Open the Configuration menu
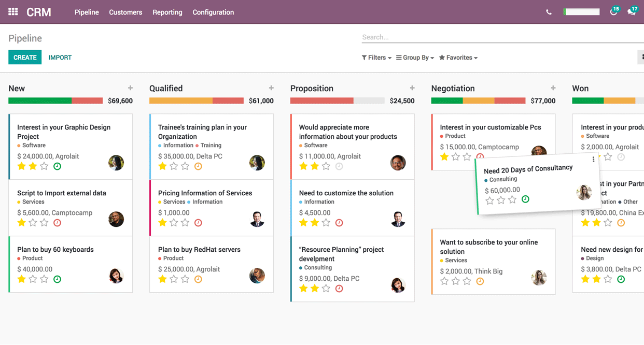This screenshot has width=644, height=345. (x=213, y=12)
